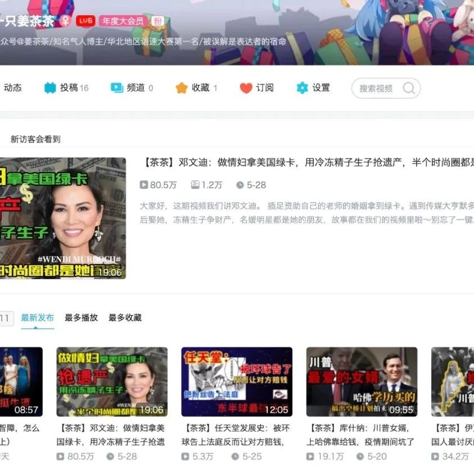Screen dimensions: 474x476
Task: Click clock icon under 邓文迪 video card
Action: point(110,456)
